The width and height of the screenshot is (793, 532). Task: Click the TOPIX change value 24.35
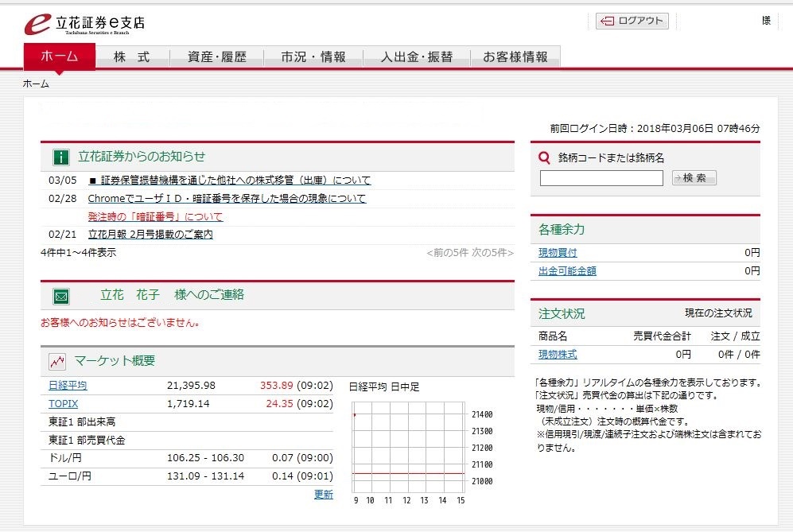pos(280,403)
